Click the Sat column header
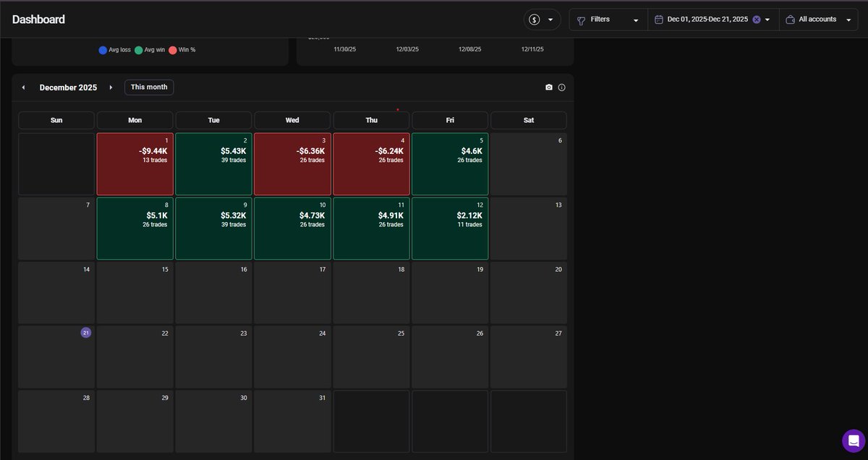 (529, 120)
